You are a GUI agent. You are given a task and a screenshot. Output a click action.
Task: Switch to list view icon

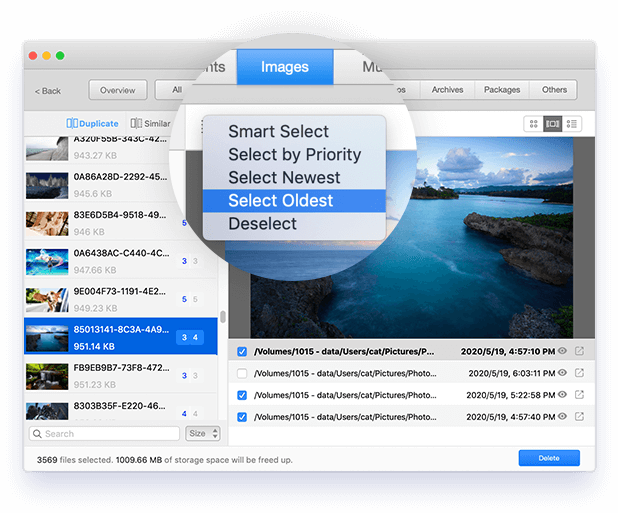tap(571, 124)
